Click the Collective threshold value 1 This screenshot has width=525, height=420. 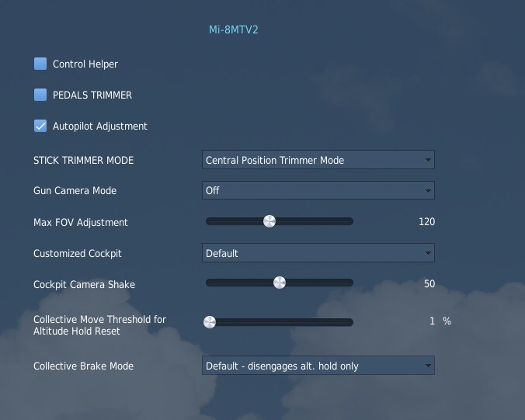432,321
